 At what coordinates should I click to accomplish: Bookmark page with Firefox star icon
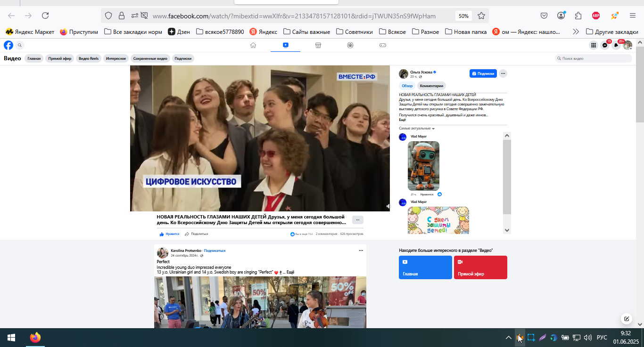481,16
